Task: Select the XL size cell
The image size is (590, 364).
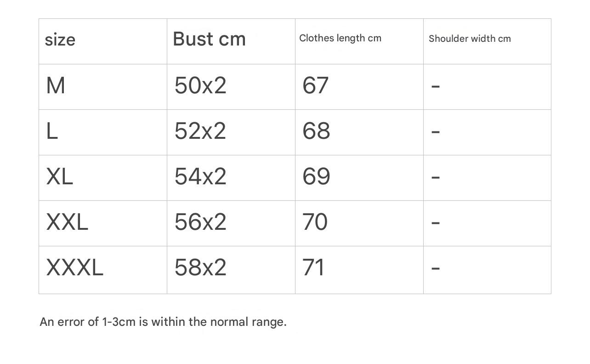Action: (60, 177)
